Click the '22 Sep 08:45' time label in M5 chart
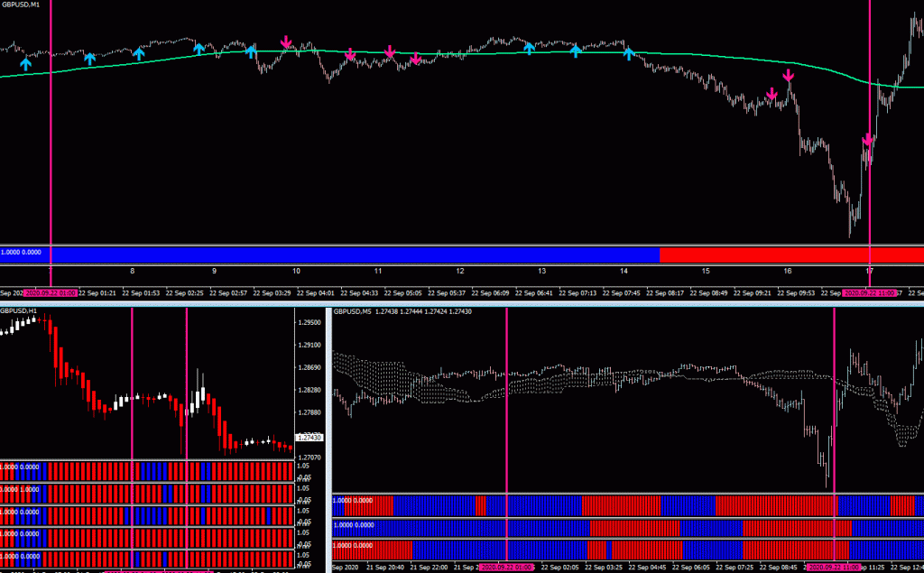Image resolution: width=924 pixels, height=573 pixels. 779,567
